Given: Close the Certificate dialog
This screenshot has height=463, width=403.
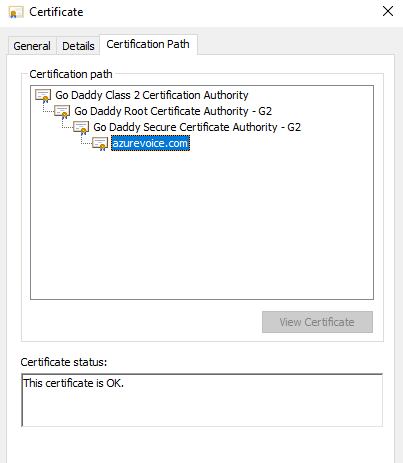Looking at the screenshot, I should [x=388, y=12].
